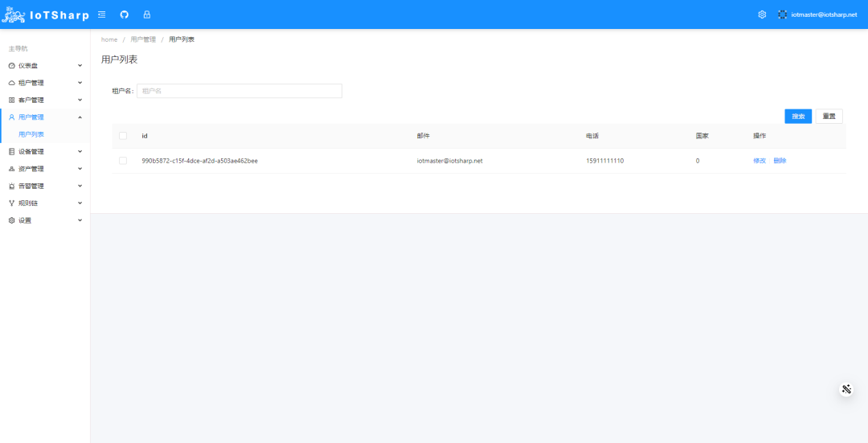Open the 告警管理 menu item
Screen dimensions: 868x443
pos(45,186)
